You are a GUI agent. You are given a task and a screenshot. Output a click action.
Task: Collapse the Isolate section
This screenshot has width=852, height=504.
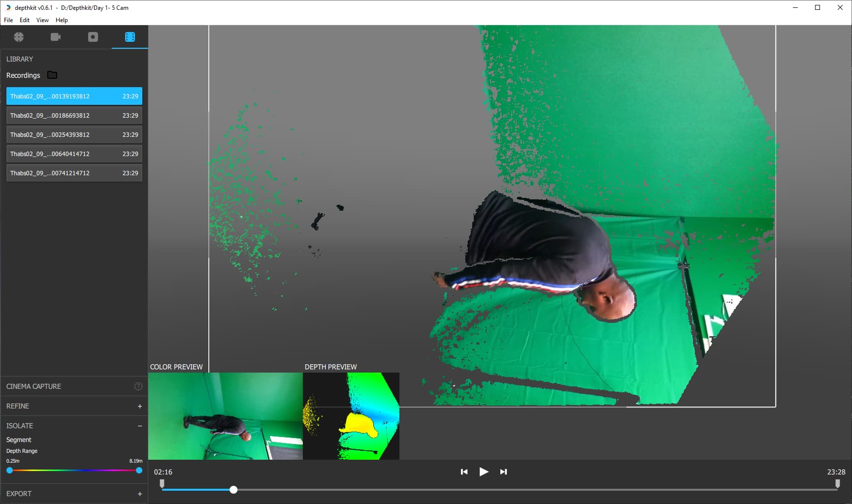(x=140, y=426)
